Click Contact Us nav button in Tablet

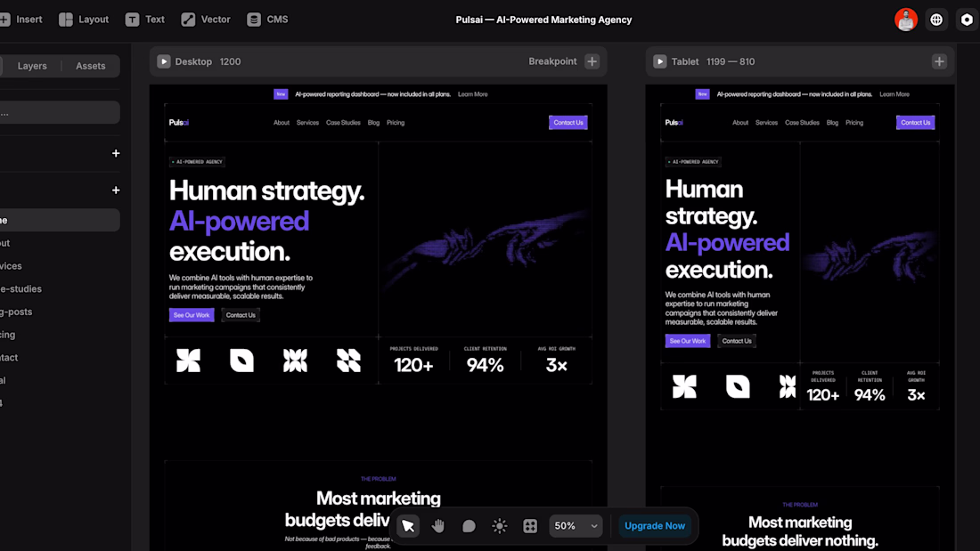pos(916,123)
